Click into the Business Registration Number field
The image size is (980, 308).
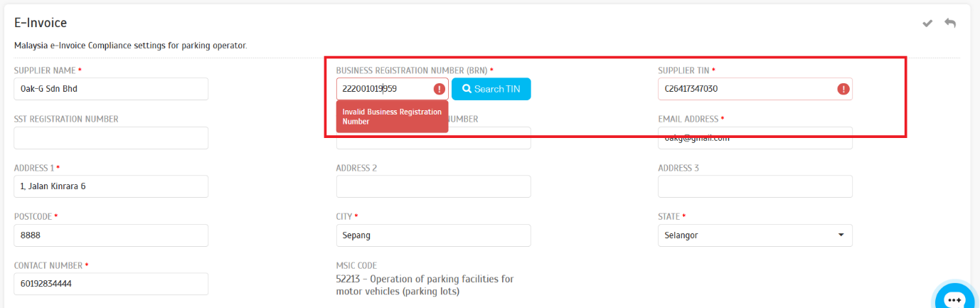point(384,89)
